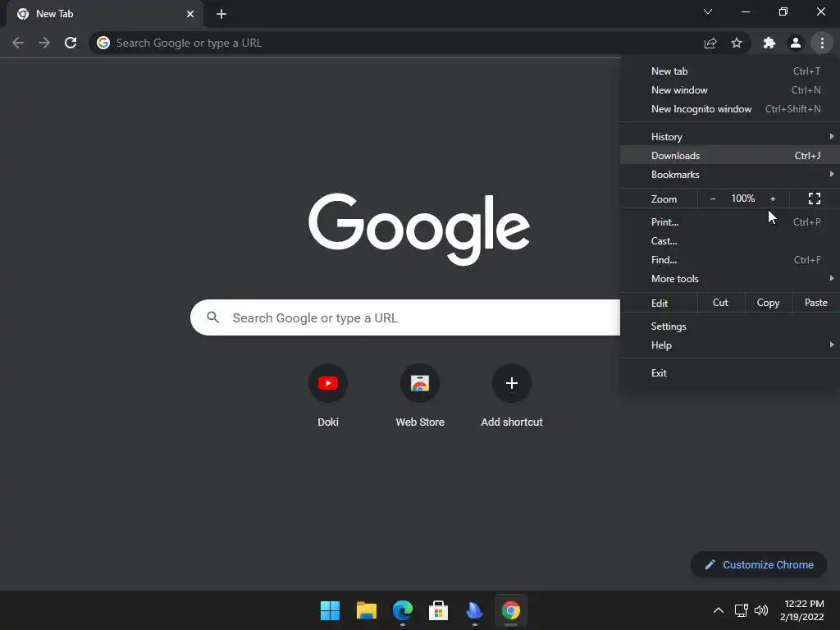Open Microsoft Edge from taskbar
The width and height of the screenshot is (840, 630).
point(402,610)
